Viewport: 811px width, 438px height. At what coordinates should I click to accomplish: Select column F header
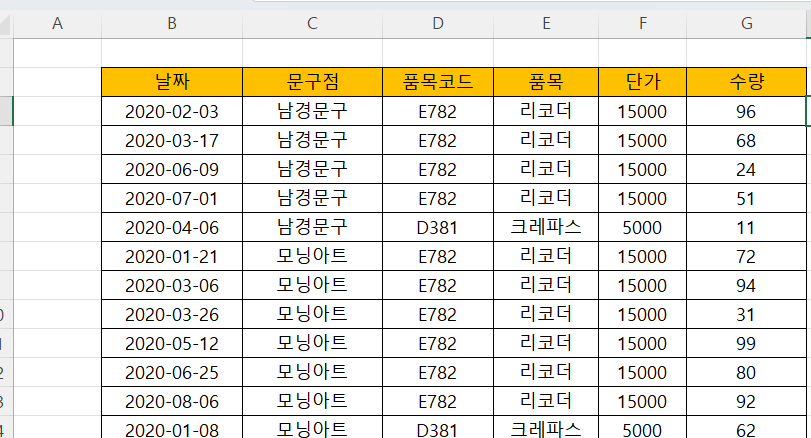[x=642, y=23]
